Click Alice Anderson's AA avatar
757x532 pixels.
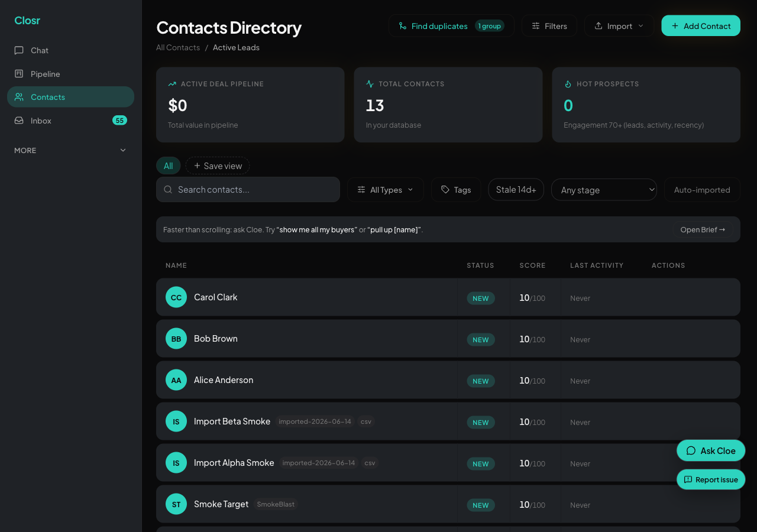pyautogui.click(x=176, y=380)
